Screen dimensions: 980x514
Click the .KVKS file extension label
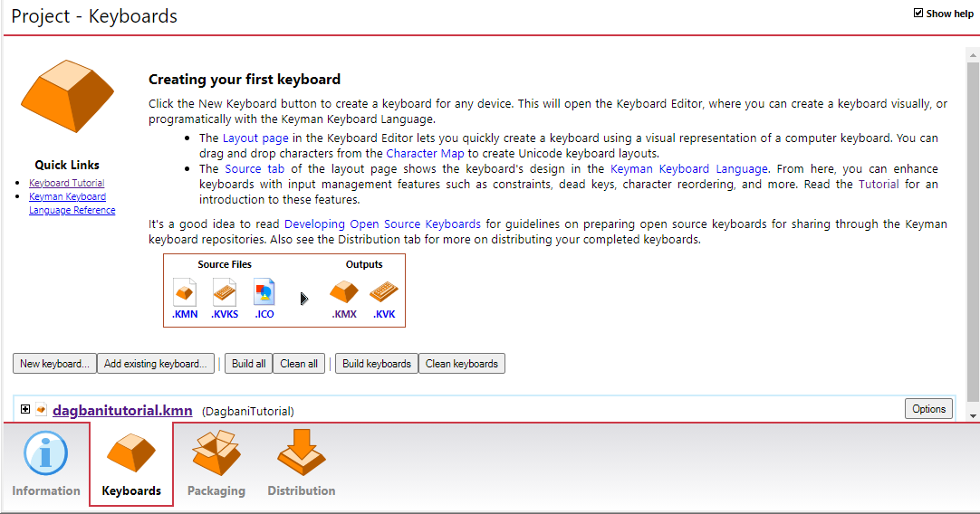(x=225, y=314)
